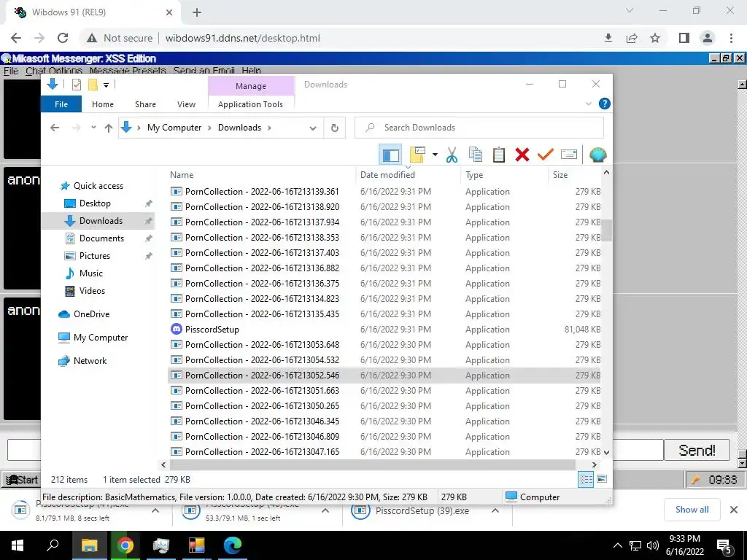Screen dimensions: 747x560
Task: Open Customize Quick Access Toolbar dropdown
Action: [106, 85]
